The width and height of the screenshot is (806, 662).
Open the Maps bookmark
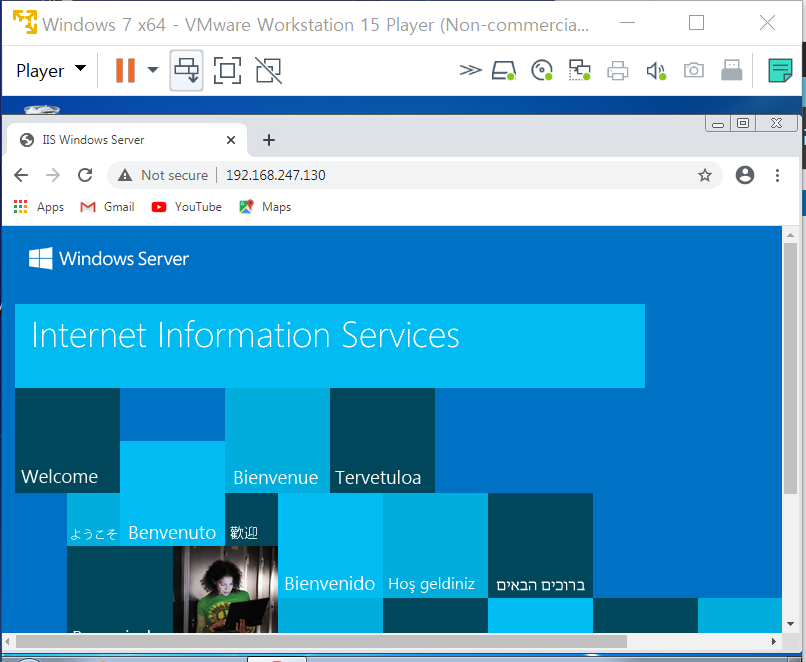click(265, 207)
